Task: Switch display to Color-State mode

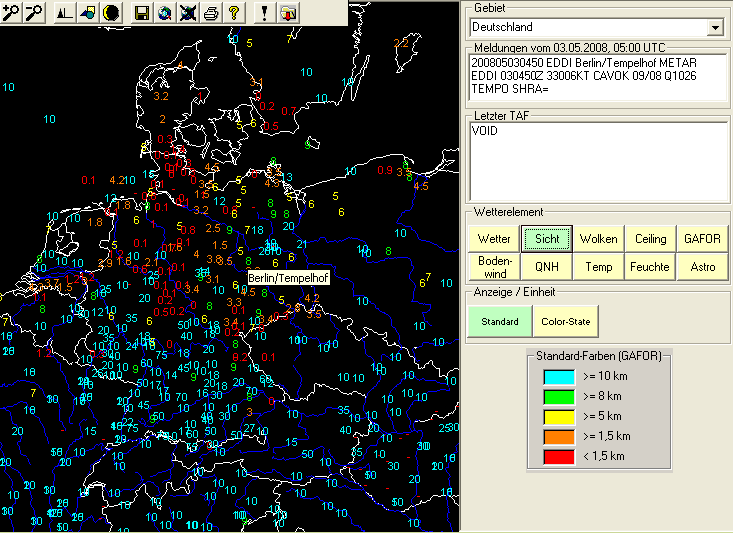Action: point(564,322)
